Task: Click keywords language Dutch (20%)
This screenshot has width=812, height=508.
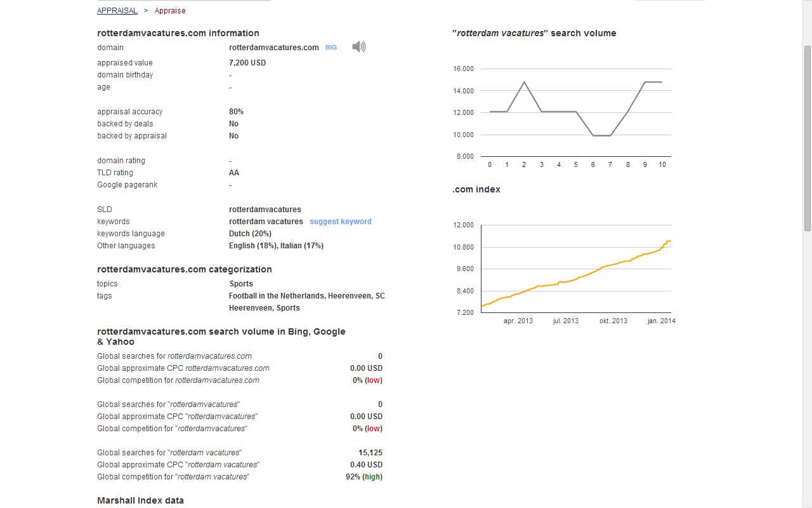Action: 250,234
